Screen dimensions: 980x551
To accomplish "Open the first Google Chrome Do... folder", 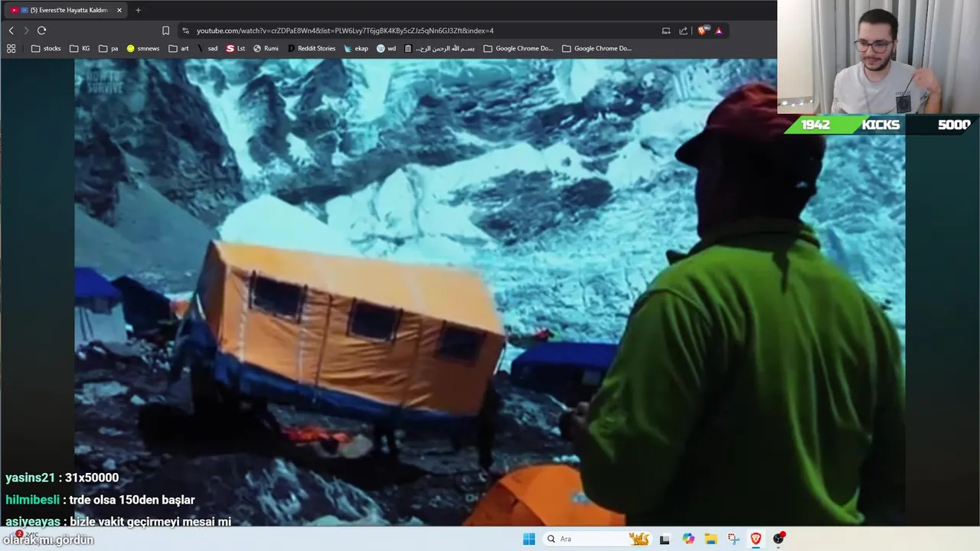I will [x=518, y=48].
